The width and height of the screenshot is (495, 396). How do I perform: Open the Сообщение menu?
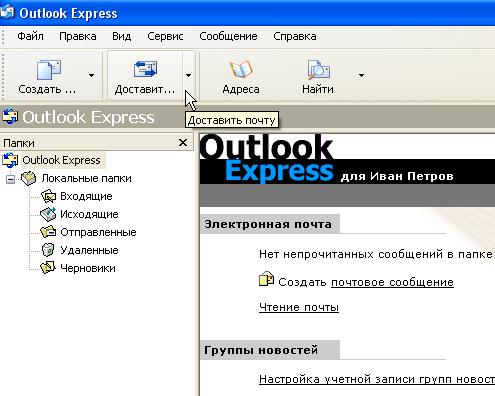coord(228,36)
